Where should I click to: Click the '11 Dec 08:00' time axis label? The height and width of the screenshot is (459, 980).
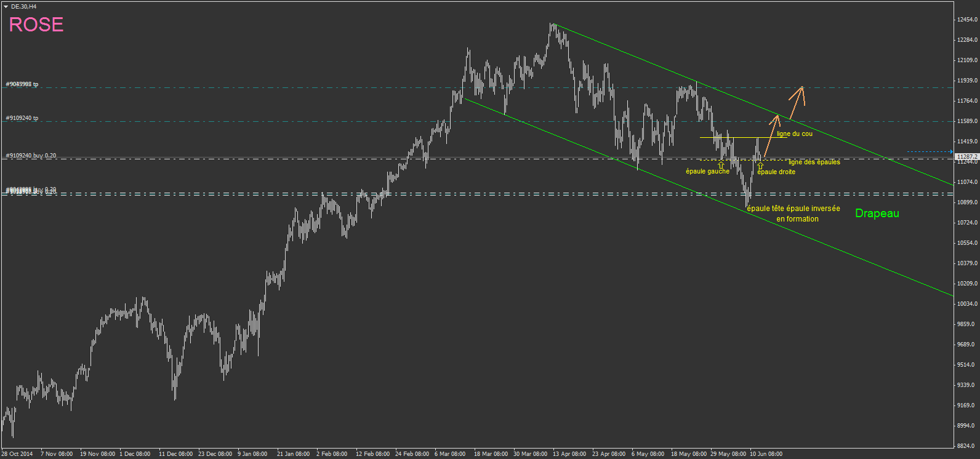(176, 454)
